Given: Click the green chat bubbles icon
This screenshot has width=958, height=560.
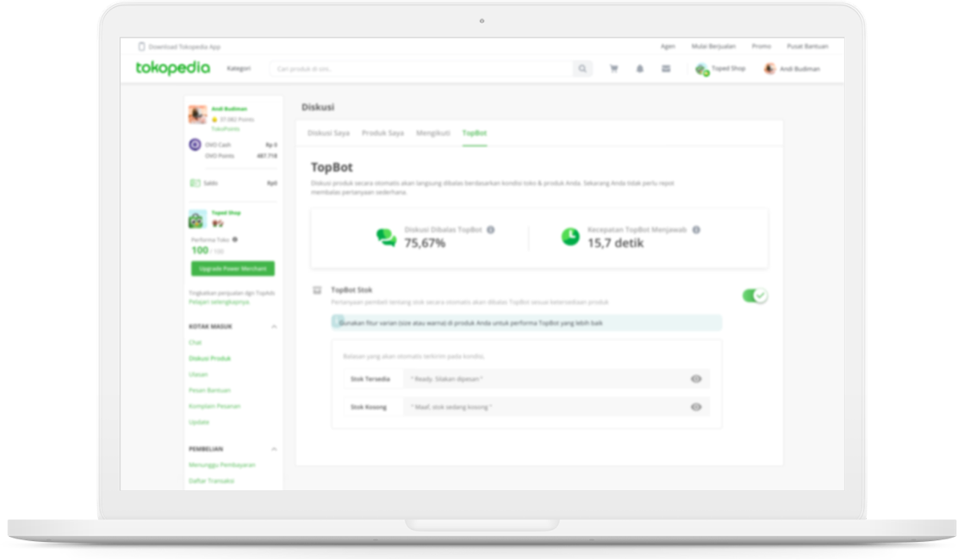Looking at the screenshot, I should point(386,237).
